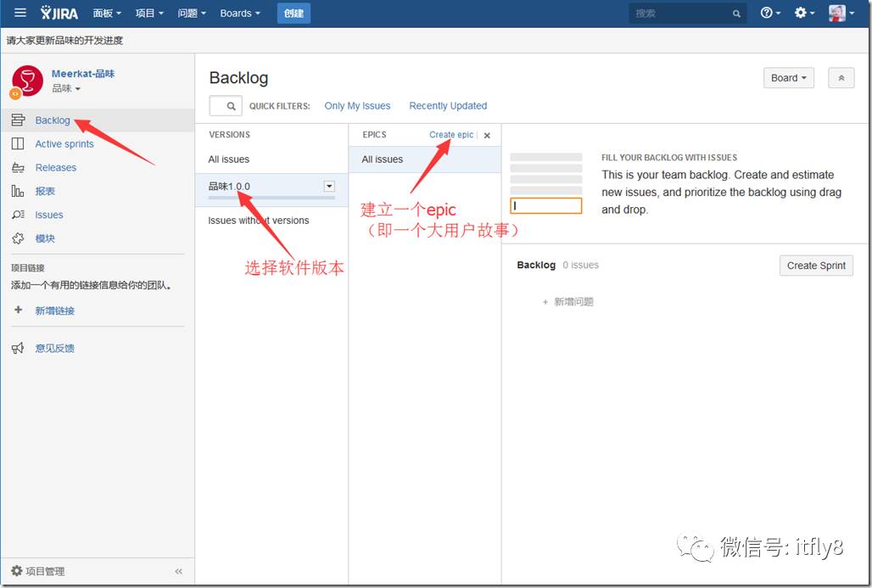Select All issues under VERSIONS

(271, 160)
